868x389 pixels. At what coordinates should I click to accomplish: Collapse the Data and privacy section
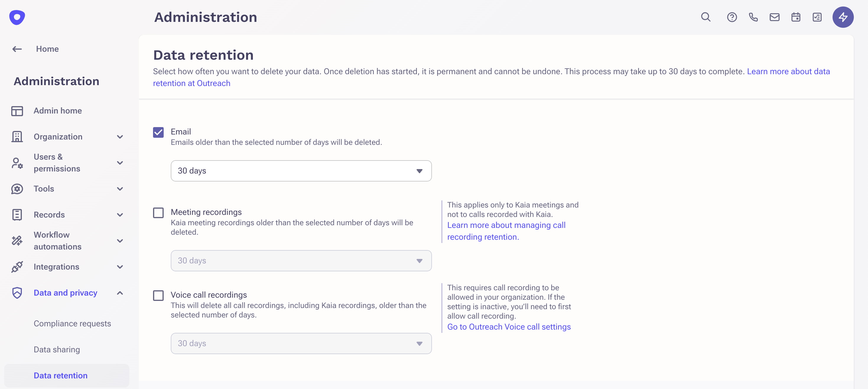(x=120, y=293)
